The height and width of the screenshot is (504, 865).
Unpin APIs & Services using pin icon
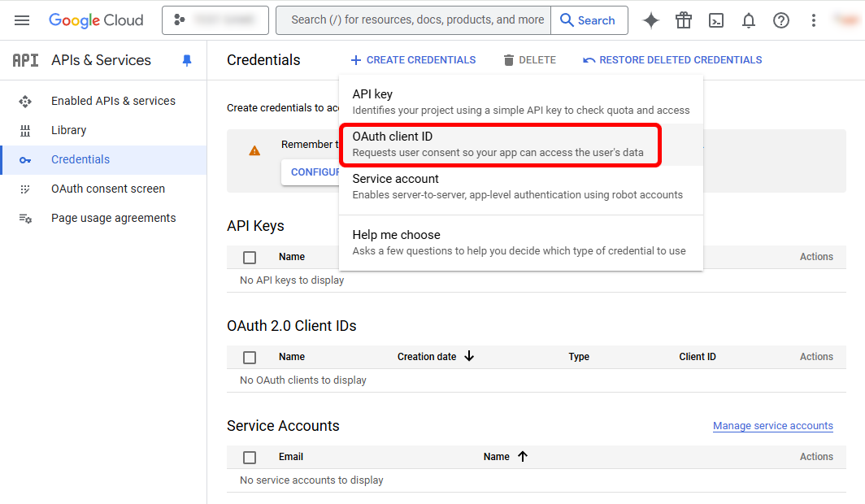[187, 60]
